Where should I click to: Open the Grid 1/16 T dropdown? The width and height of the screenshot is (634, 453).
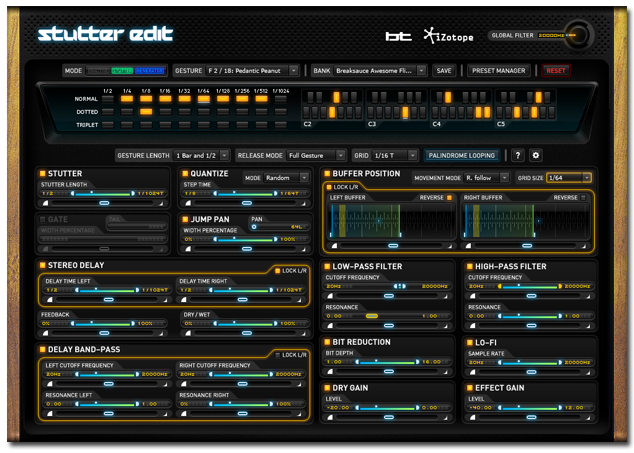point(395,155)
